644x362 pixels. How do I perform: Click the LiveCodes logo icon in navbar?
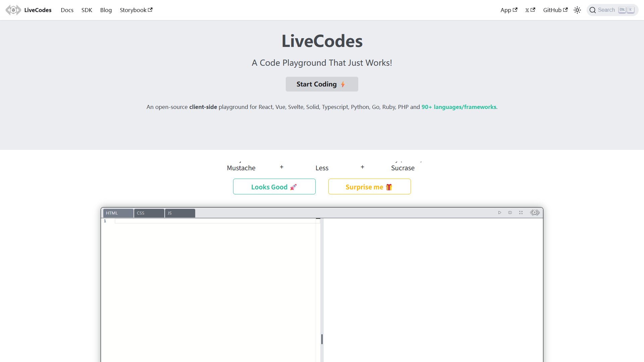(x=13, y=10)
